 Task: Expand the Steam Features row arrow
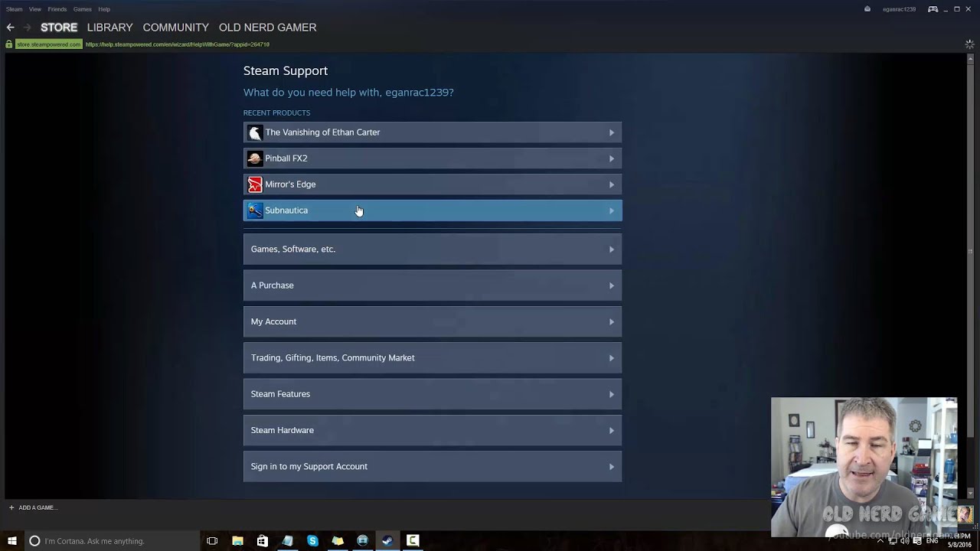pyautogui.click(x=612, y=394)
